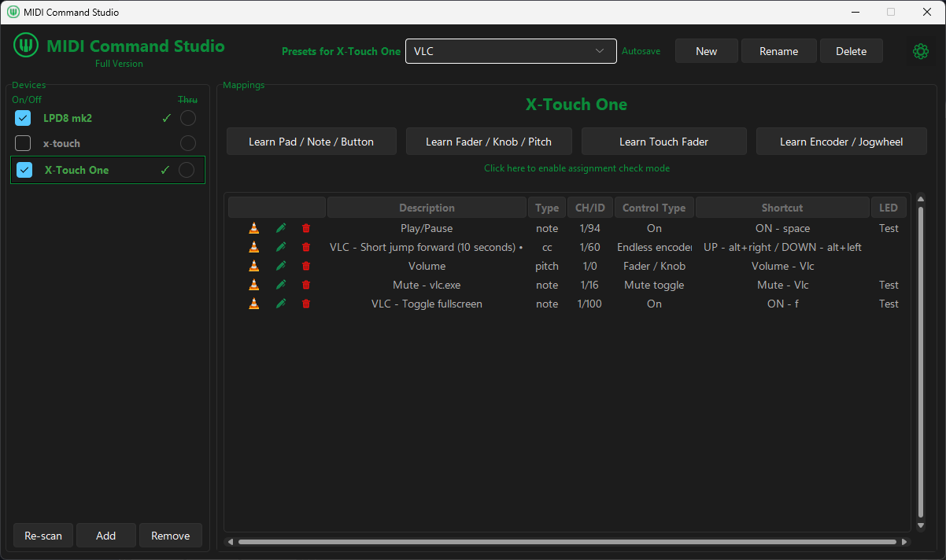Select the x-touch device name

(61, 143)
